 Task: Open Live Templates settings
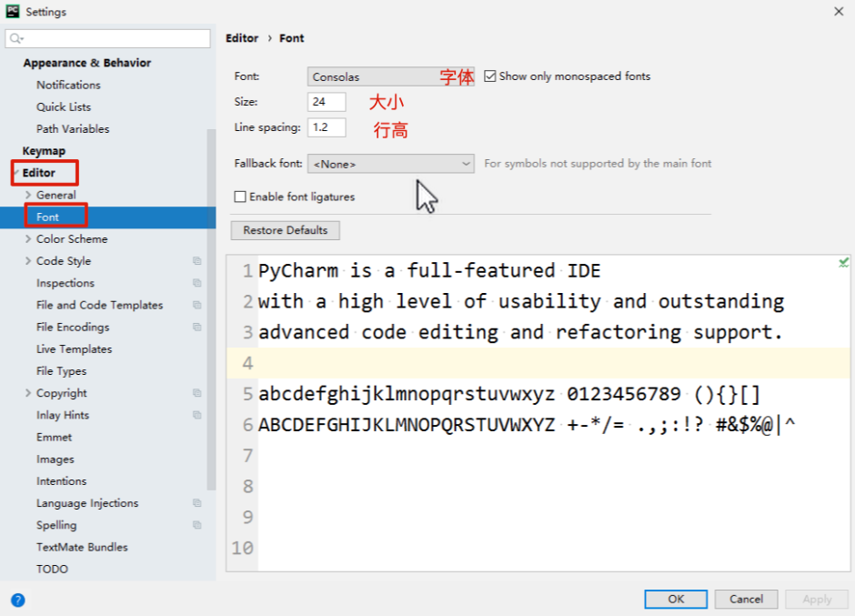click(x=75, y=349)
